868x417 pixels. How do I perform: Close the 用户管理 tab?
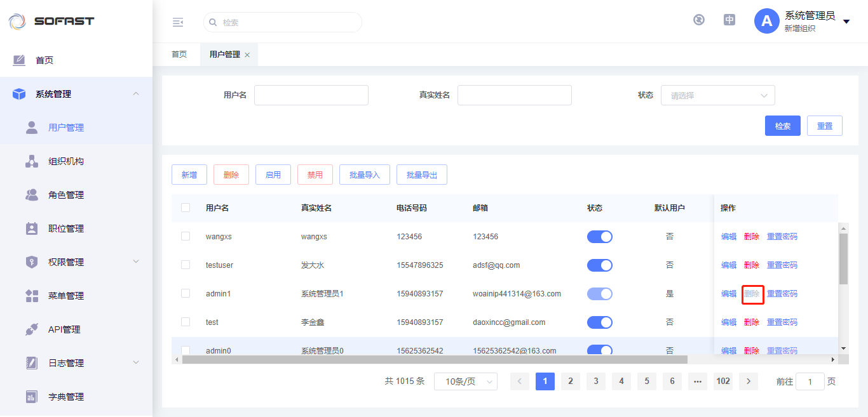tap(247, 55)
